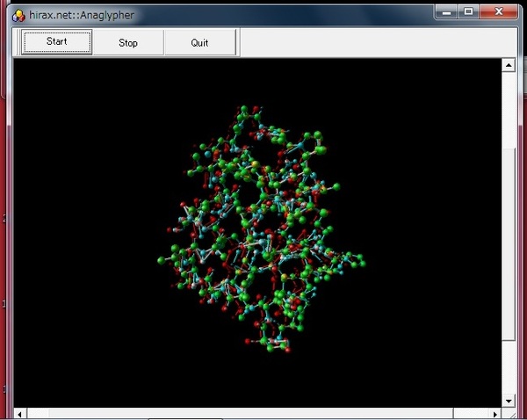Quit the Anaglypher application
The height and width of the screenshot is (420, 527).
(199, 42)
